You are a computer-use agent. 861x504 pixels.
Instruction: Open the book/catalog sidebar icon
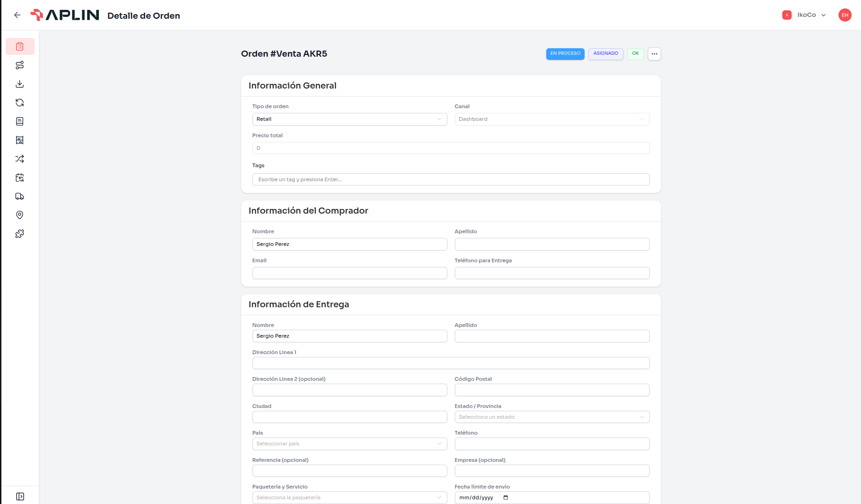[20, 121]
